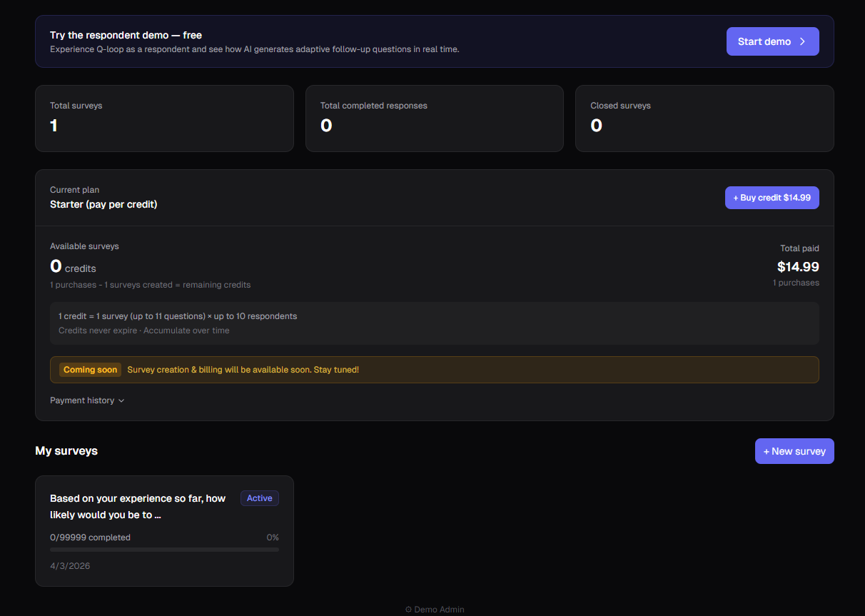The image size is (865, 616).
Task: Click the survey's 0% completion percentage
Action: click(273, 537)
